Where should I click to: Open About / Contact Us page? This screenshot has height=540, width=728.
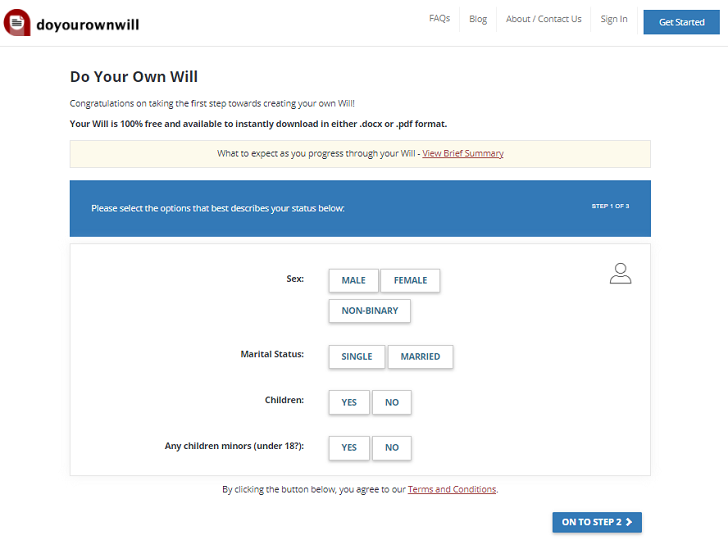[x=543, y=19]
